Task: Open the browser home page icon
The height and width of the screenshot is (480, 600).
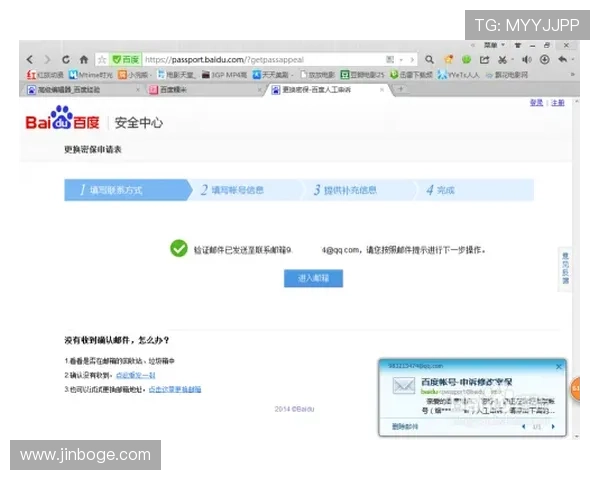Action: (x=84, y=60)
